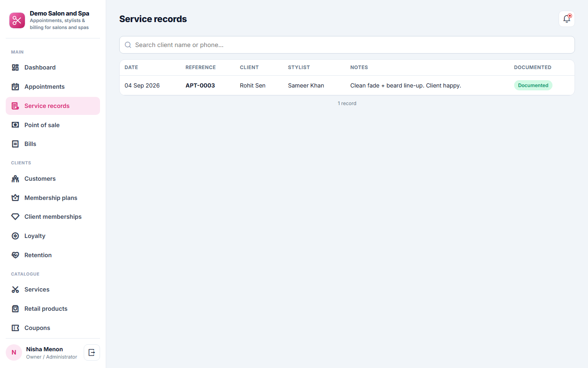This screenshot has height=368, width=588.
Task: Click the Services scissors icon
Action: pos(16,289)
